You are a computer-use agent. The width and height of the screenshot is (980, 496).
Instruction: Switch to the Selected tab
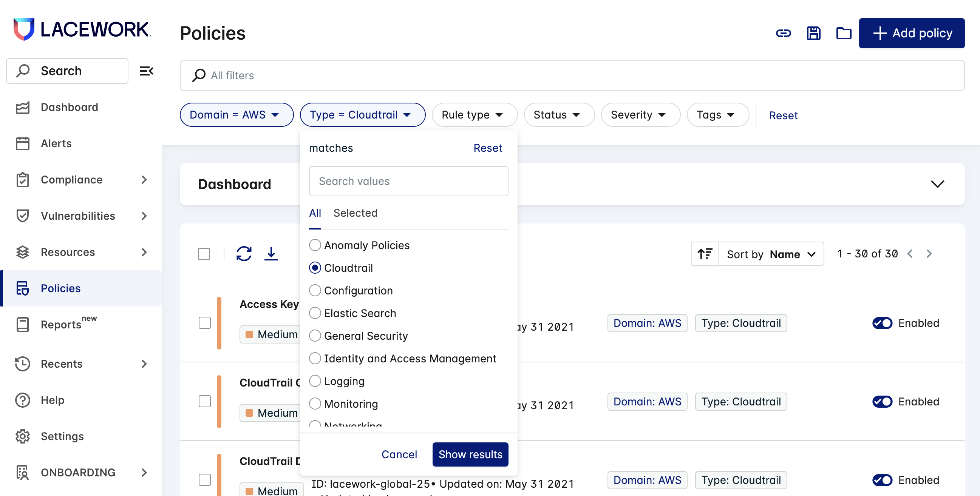click(x=355, y=213)
